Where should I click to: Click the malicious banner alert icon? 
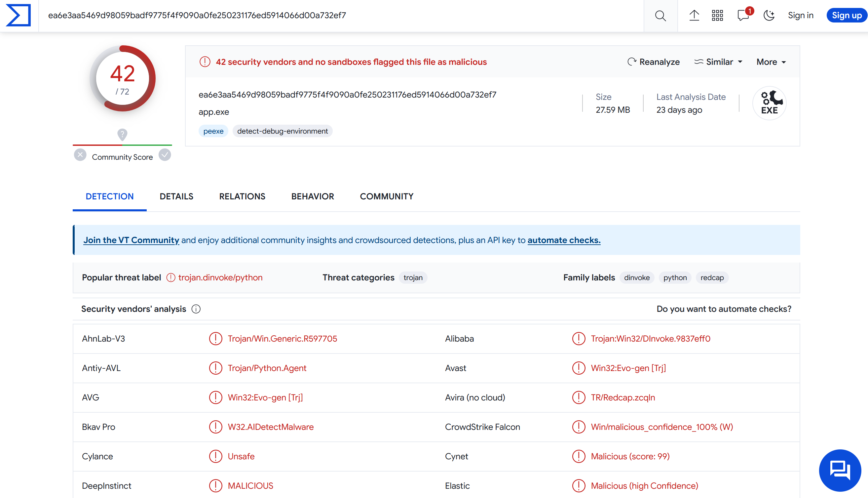point(205,62)
